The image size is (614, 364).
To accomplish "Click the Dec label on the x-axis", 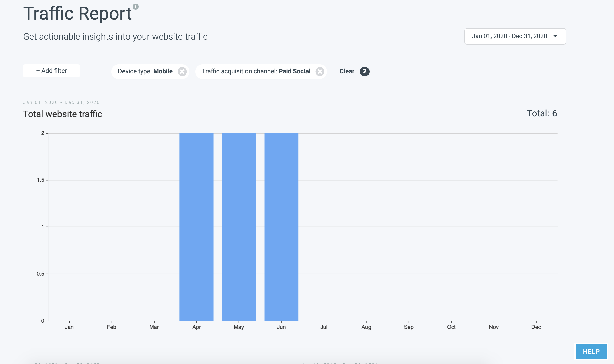I will click(536, 327).
